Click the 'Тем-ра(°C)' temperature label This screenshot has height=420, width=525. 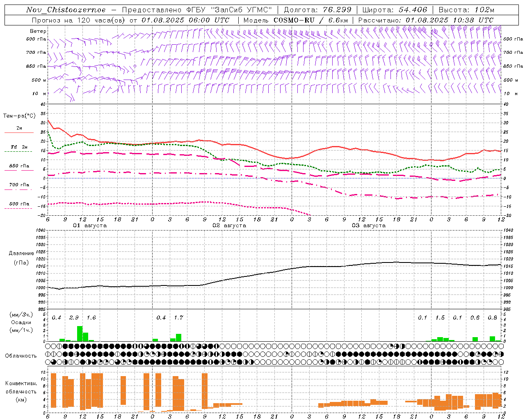coord(19,116)
